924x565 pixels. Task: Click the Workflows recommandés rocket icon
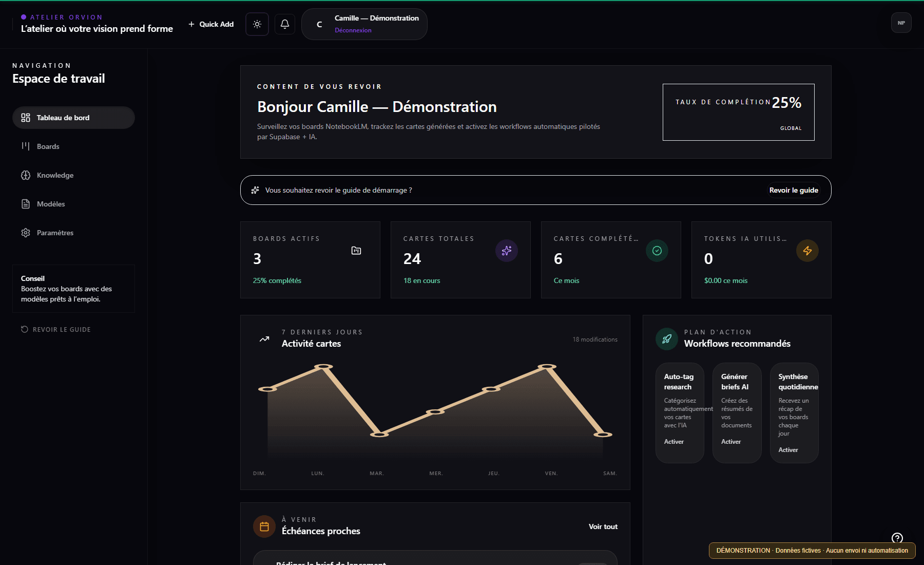pos(667,339)
